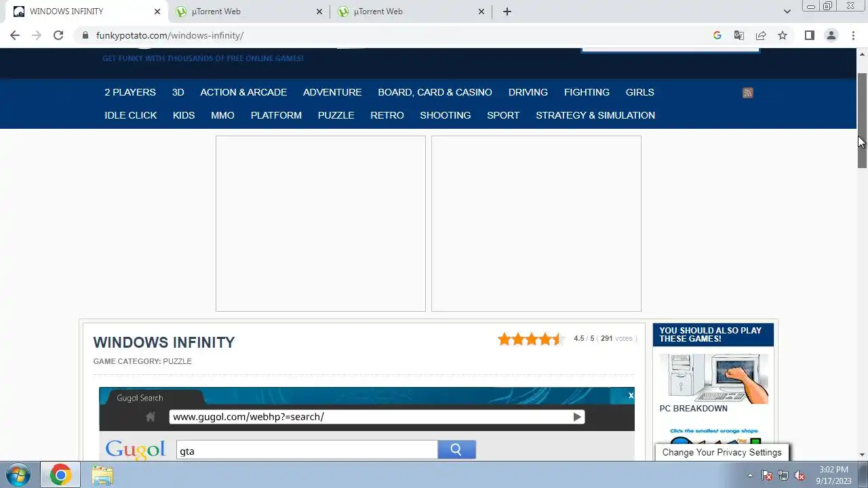
Task: Open the Chrome profile avatar
Action: click(x=831, y=35)
